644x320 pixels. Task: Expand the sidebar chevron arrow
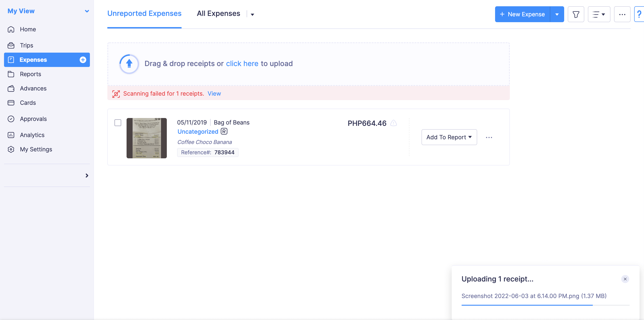click(x=87, y=176)
